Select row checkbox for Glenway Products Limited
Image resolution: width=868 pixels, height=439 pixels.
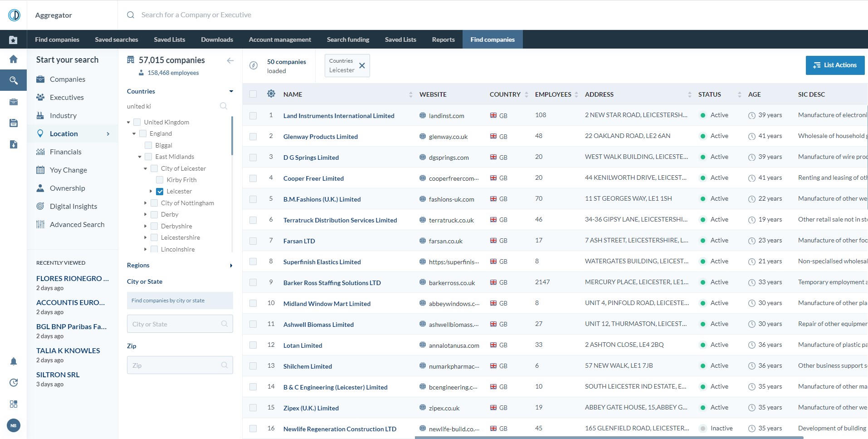point(253,137)
